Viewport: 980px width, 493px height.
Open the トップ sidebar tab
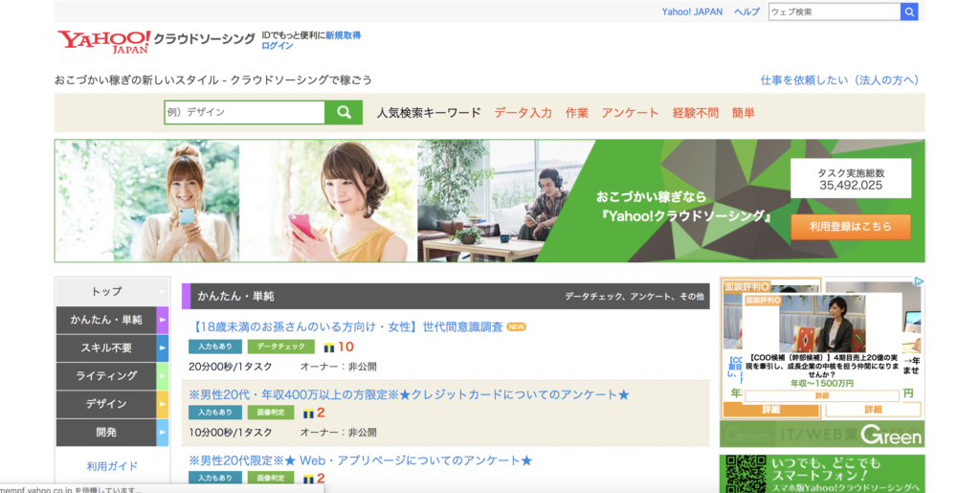click(106, 292)
